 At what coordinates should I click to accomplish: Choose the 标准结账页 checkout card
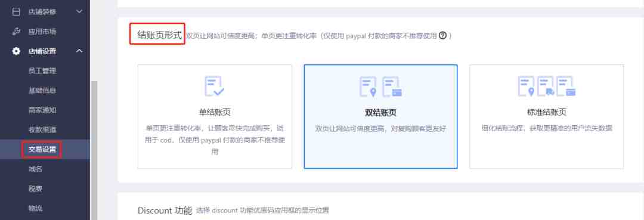[547, 117]
